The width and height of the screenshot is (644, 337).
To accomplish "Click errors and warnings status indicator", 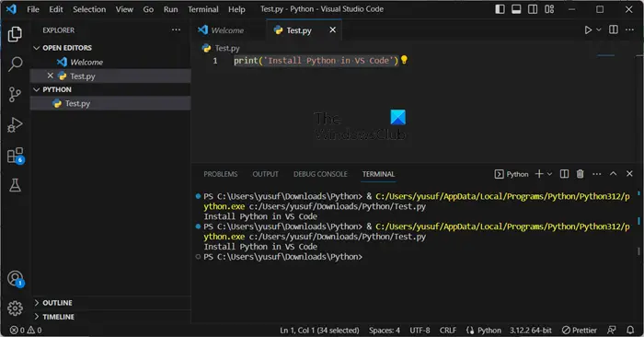I will [26, 330].
